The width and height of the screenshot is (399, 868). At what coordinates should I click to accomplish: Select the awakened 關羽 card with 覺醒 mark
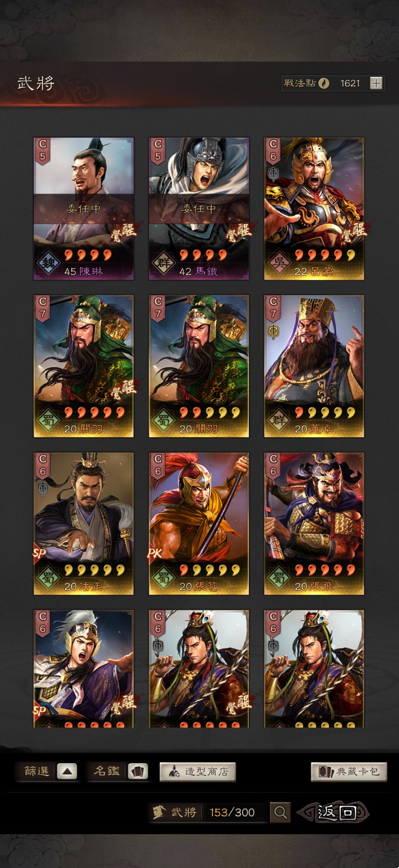coord(84,366)
